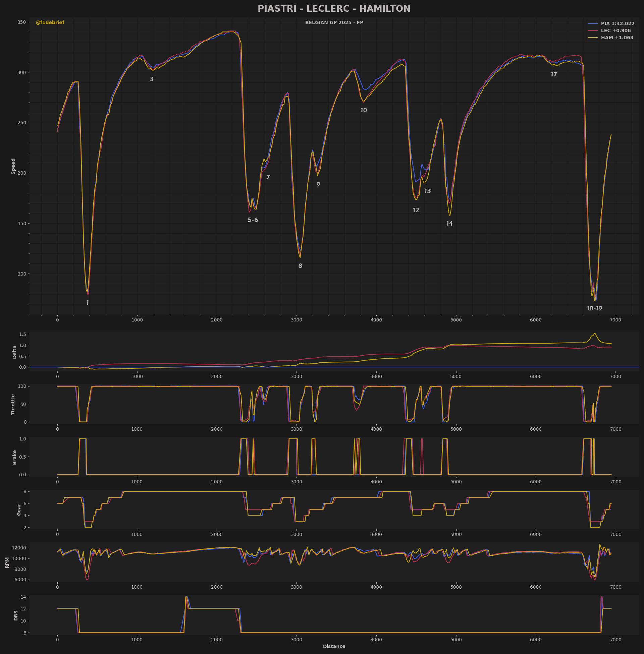Viewport: 644px width, 654px height.
Task: Click the RPM axis label
Action: pyautogui.click(x=7, y=563)
